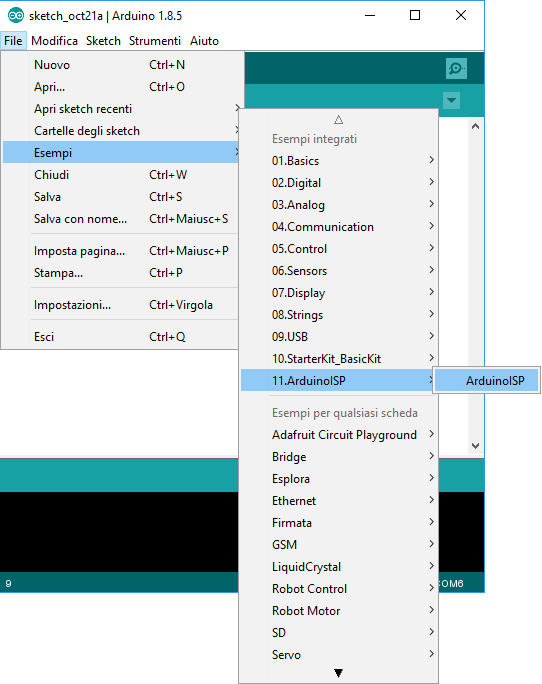Open the LiquidCrystal examples submenu
The height and width of the screenshot is (684, 542).
(x=339, y=567)
